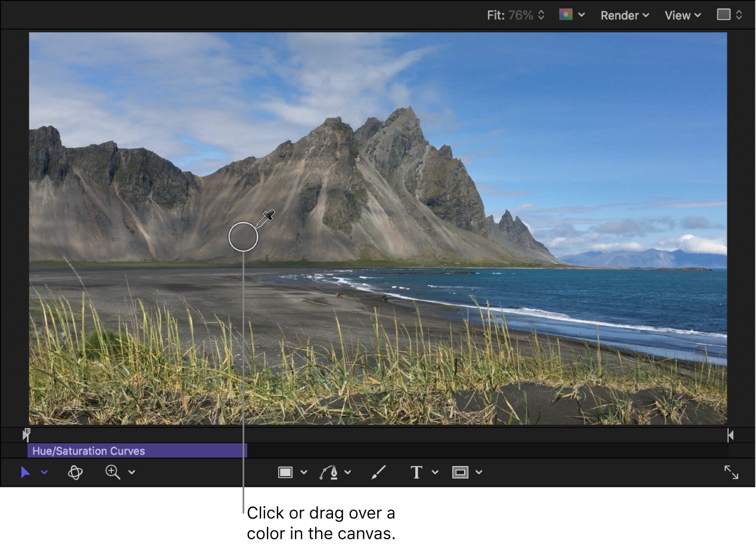Expand the shape tools chevron
This screenshot has width=756, height=547.
pos(304,473)
